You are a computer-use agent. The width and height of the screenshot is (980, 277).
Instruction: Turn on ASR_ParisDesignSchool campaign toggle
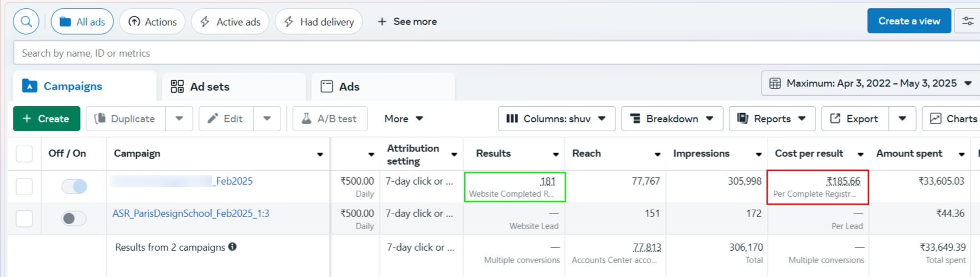click(x=74, y=219)
